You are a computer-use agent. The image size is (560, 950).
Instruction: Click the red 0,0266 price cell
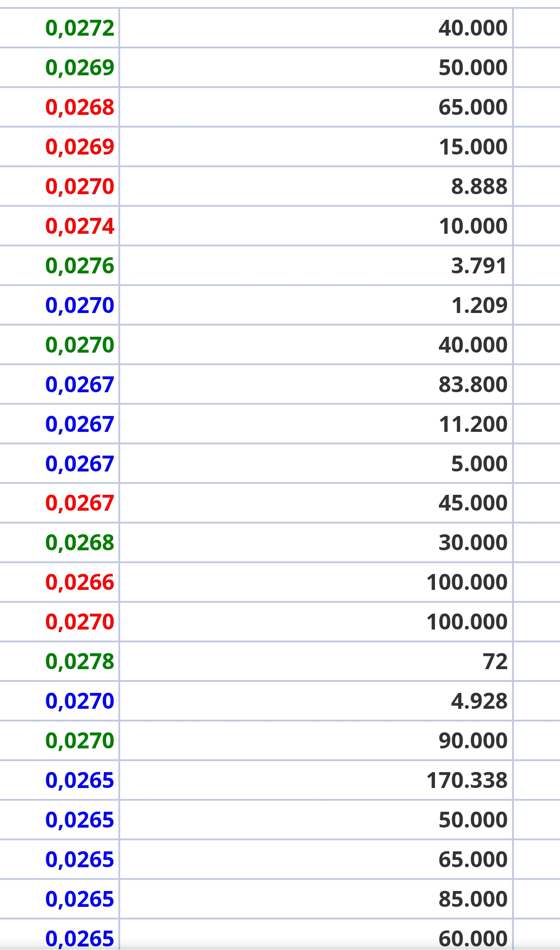coord(80,582)
